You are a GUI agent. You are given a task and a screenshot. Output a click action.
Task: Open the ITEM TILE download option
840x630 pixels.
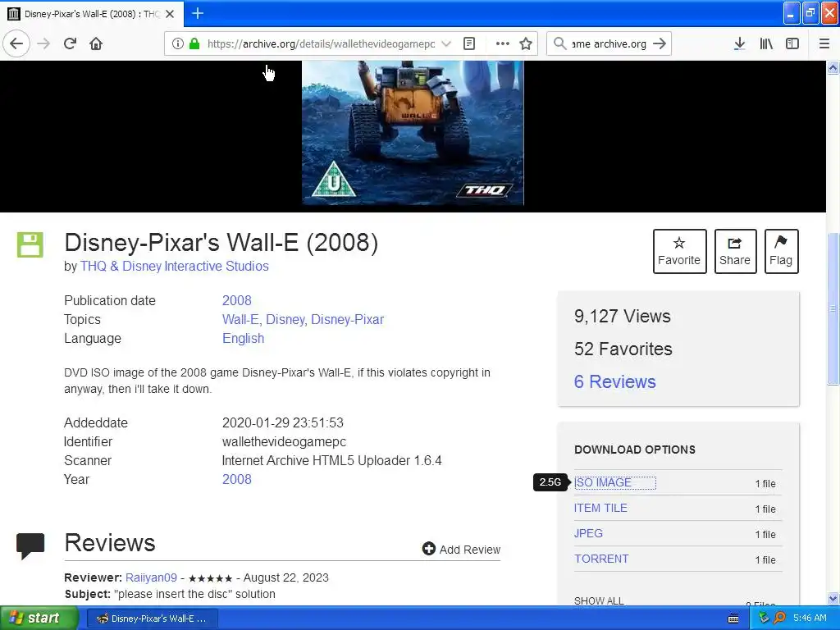[600, 508]
